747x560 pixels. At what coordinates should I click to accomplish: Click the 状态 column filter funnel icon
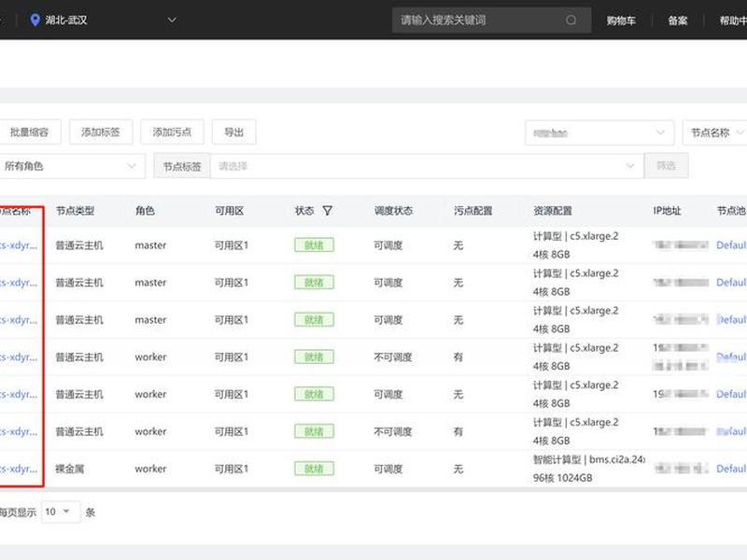pos(328,211)
